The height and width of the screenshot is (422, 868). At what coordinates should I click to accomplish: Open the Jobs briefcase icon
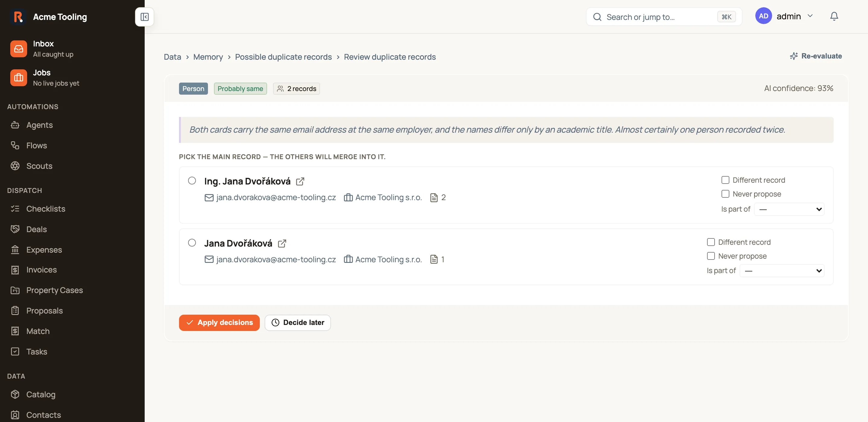pos(18,78)
